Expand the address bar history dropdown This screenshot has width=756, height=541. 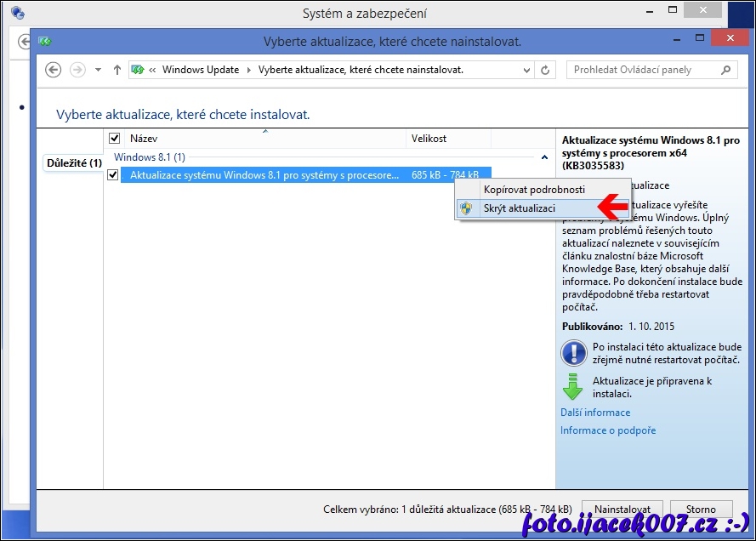tap(527, 70)
